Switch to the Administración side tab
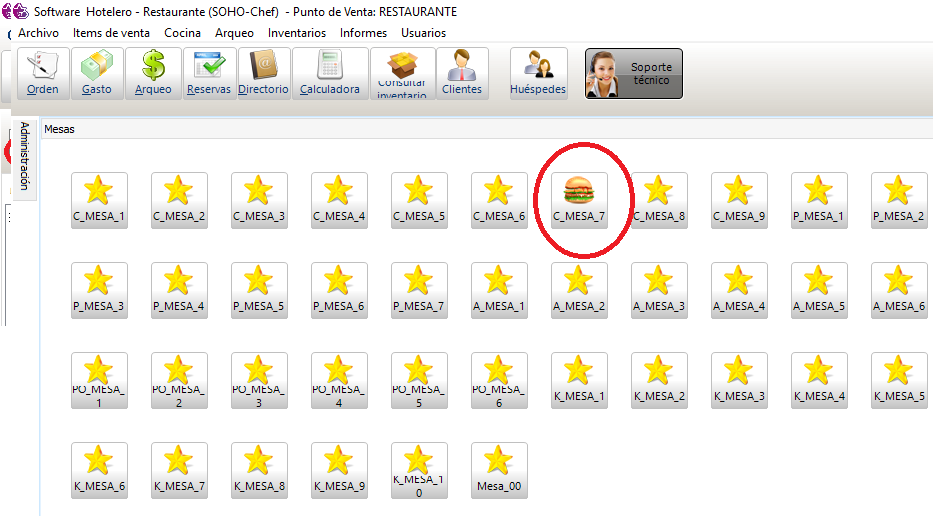This screenshot has height=516, width=933. point(26,158)
